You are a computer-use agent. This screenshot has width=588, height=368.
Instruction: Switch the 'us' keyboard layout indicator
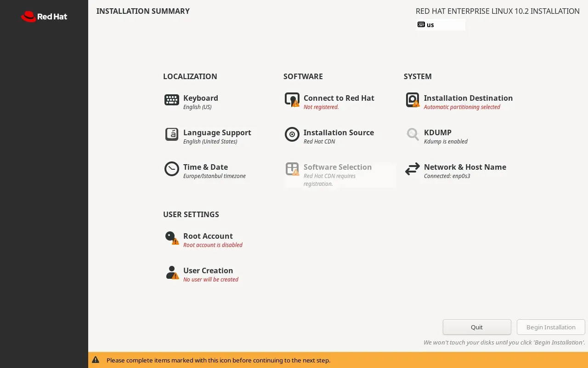point(441,25)
